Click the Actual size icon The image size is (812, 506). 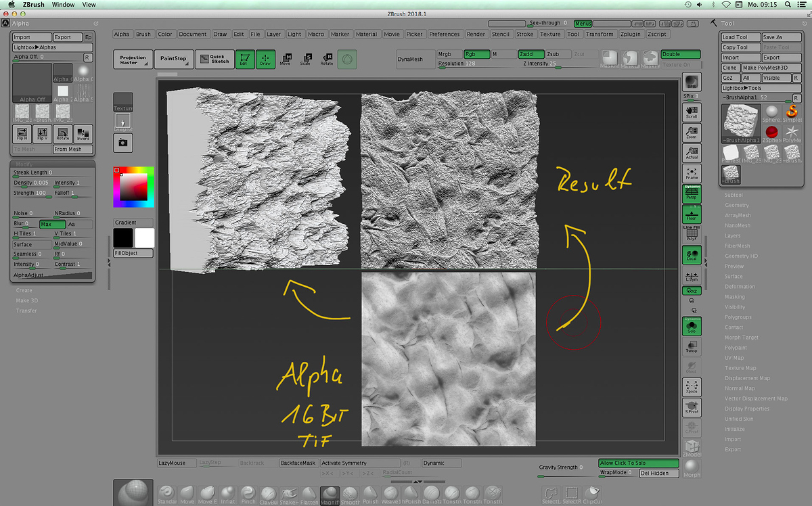[692, 152]
